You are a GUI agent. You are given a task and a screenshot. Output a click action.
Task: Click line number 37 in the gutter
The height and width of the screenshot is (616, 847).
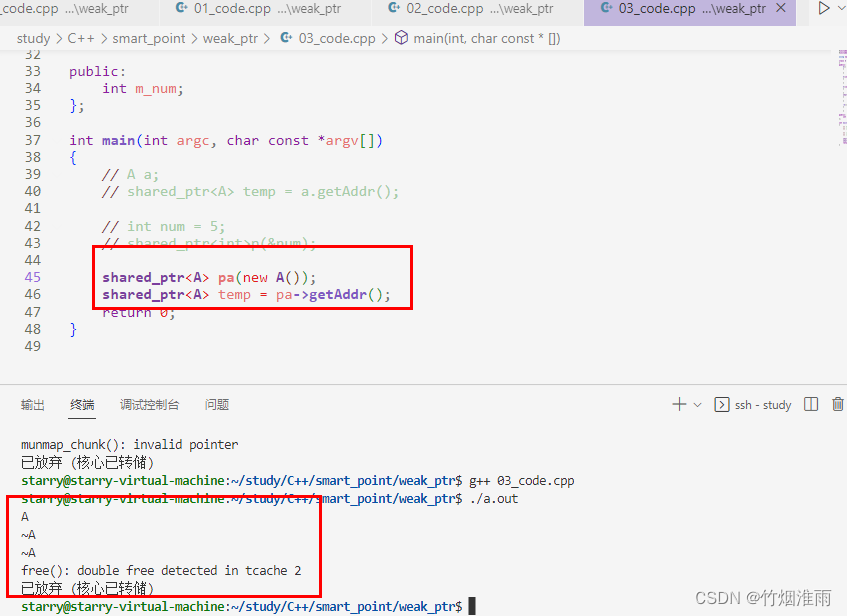pos(32,140)
